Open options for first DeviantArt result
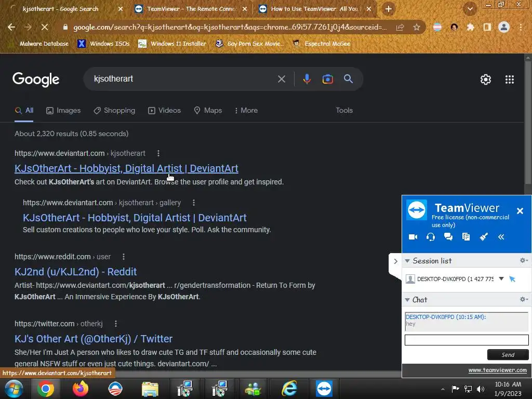532x399 pixels. [158, 153]
